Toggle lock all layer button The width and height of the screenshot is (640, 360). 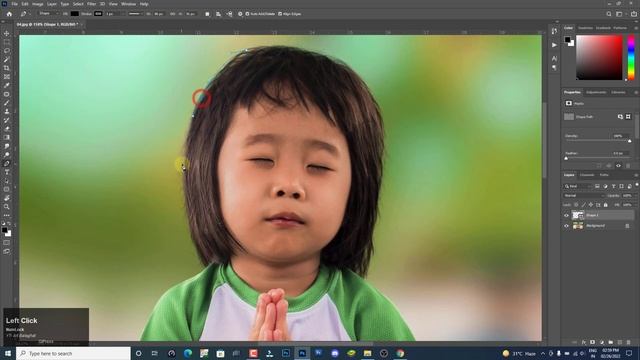pyautogui.click(x=606, y=204)
